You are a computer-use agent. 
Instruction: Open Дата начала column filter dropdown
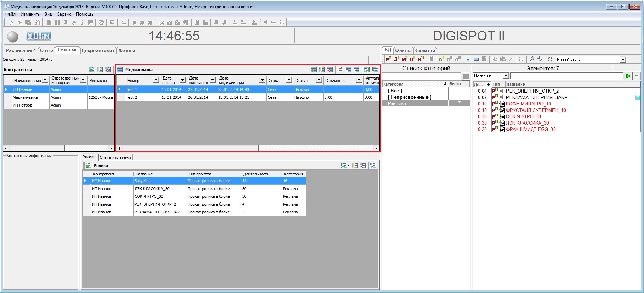tap(182, 80)
